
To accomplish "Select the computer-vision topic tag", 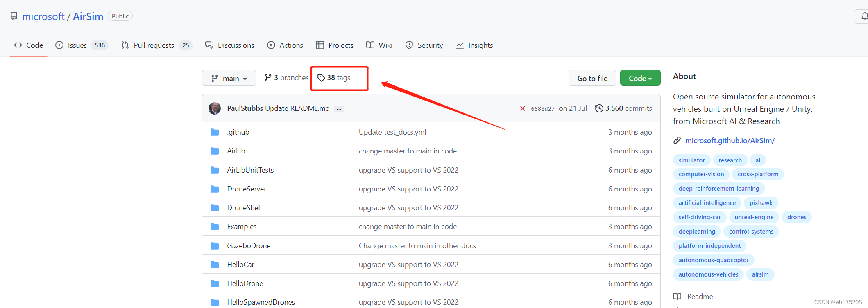I will (x=701, y=174).
